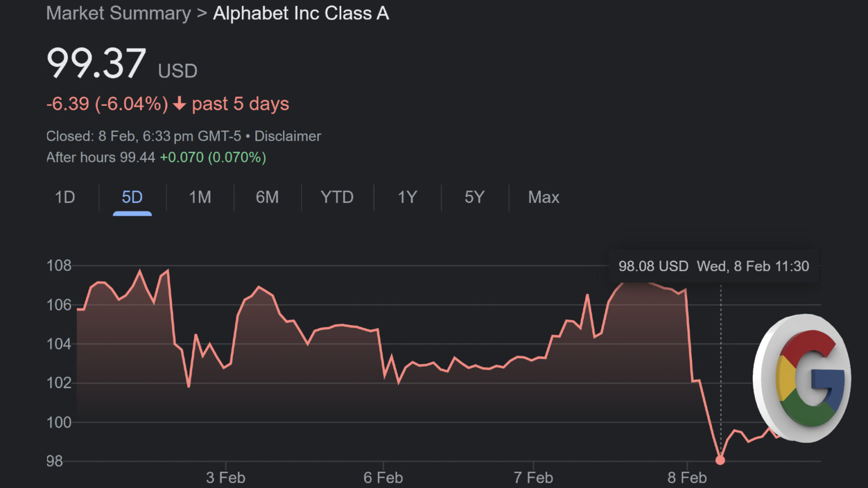
Task: Switch to the 5Y range
Action: [x=474, y=198]
